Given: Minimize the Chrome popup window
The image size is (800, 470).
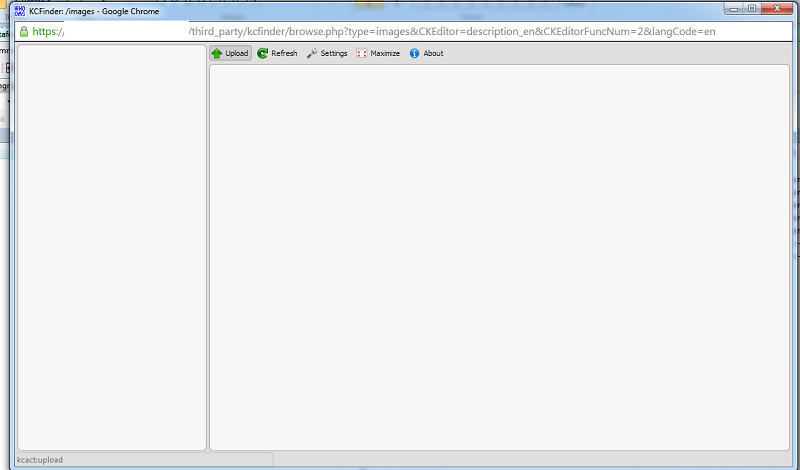Looking at the screenshot, I should tap(734, 9).
